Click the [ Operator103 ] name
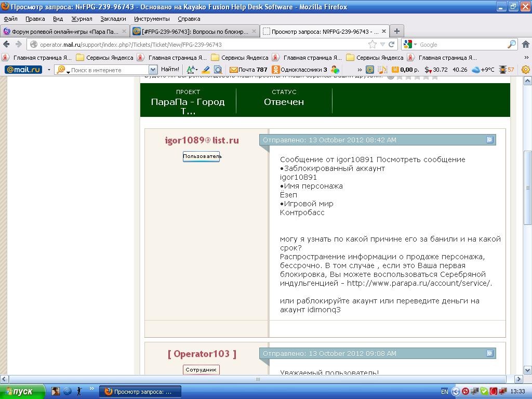 (x=202, y=354)
